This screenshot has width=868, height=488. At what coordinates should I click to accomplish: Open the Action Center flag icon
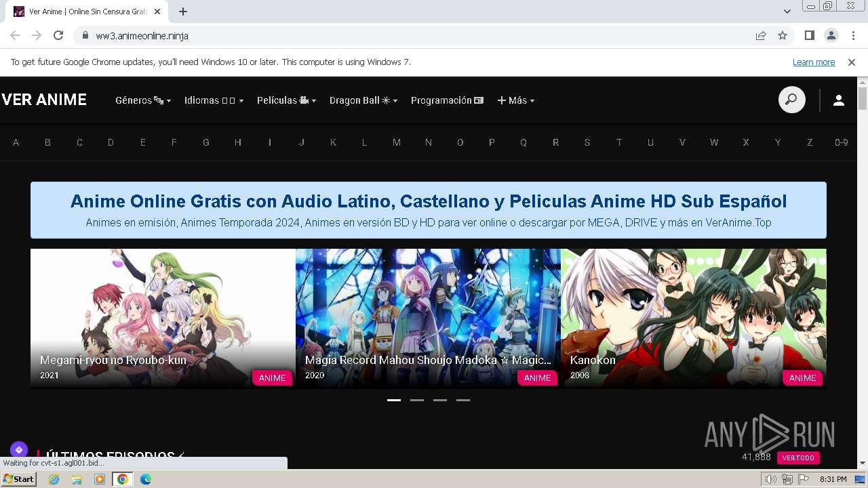803,479
